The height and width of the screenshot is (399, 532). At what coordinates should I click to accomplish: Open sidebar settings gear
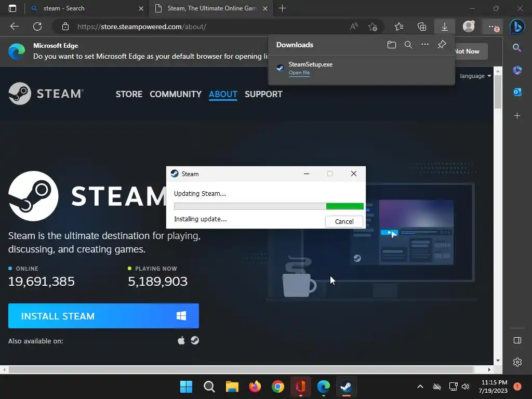pos(517,362)
